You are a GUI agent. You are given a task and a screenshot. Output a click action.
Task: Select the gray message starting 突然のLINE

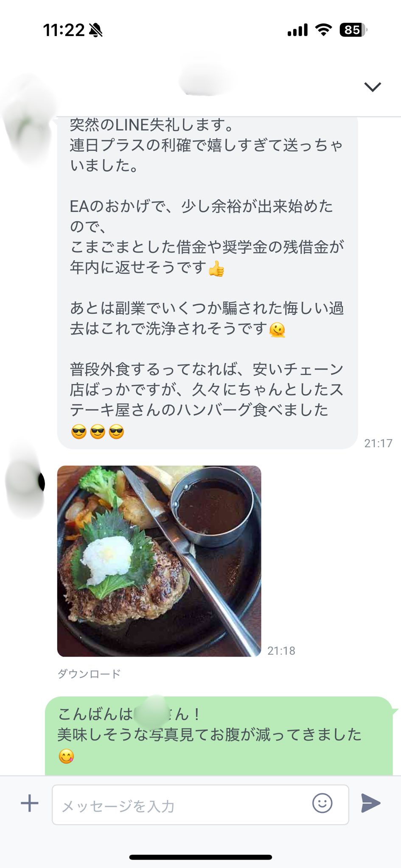(x=208, y=282)
